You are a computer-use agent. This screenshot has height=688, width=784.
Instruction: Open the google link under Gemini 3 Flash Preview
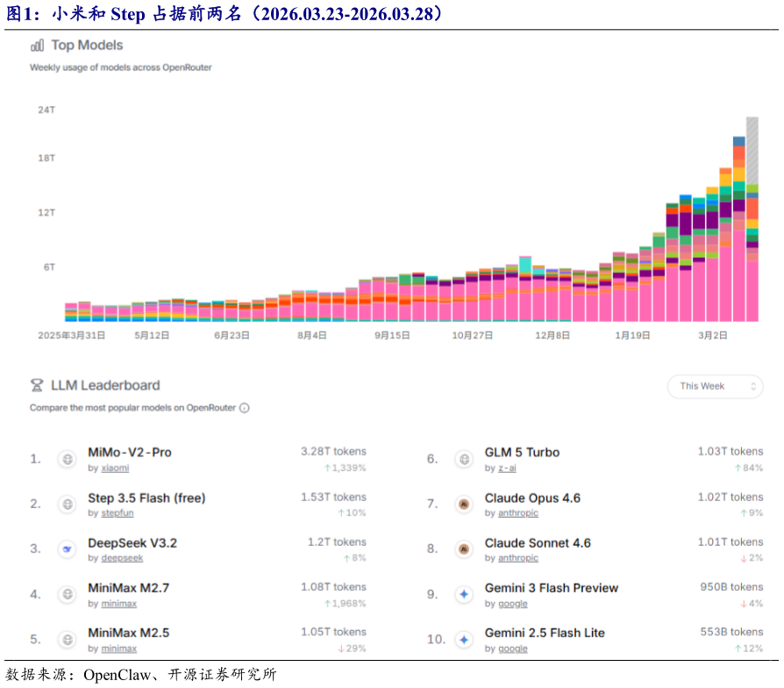pyautogui.click(x=512, y=604)
